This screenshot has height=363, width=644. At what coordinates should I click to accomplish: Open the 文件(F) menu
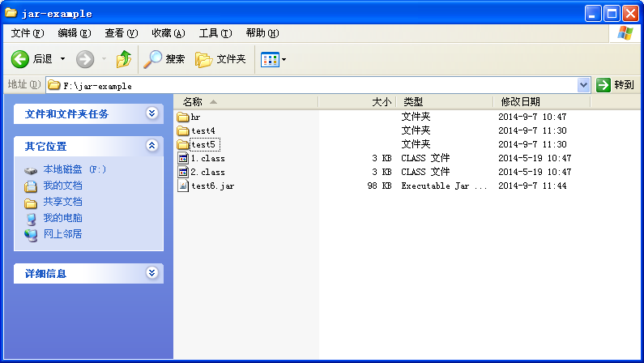click(28, 33)
